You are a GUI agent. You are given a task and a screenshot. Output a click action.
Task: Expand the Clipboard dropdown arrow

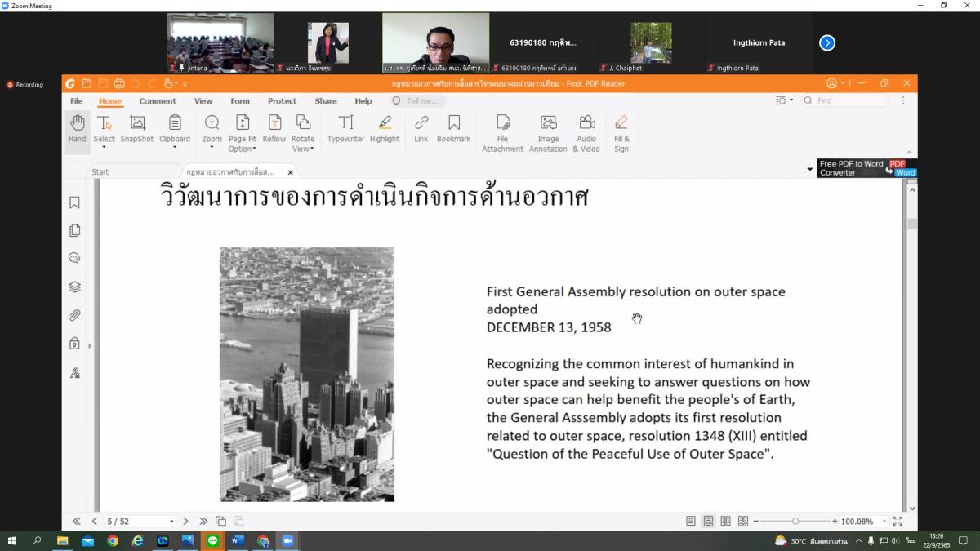[x=175, y=149]
